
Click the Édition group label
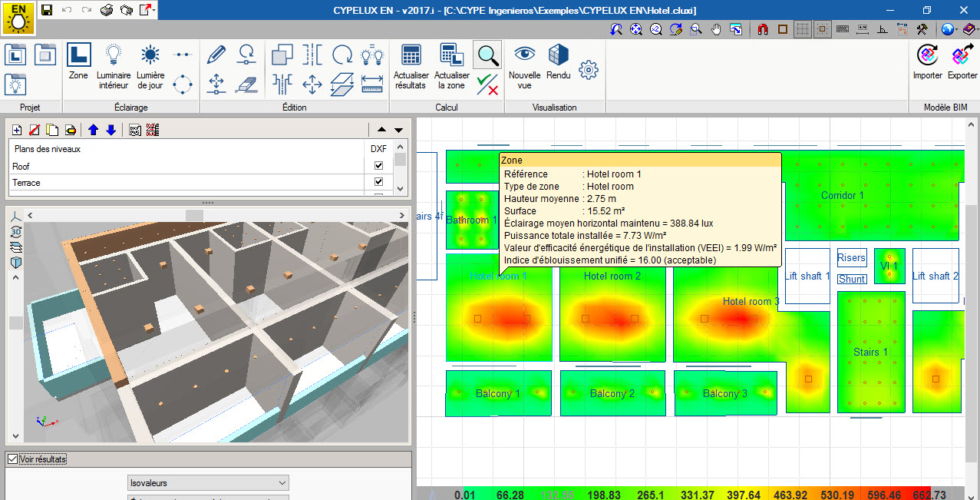(294, 108)
